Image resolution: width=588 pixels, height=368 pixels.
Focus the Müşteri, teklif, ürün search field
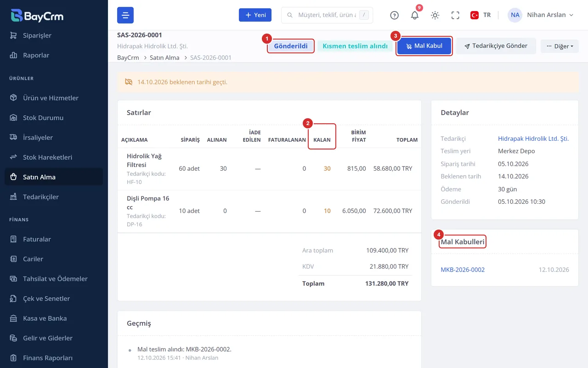pyautogui.click(x=327, y=15)
